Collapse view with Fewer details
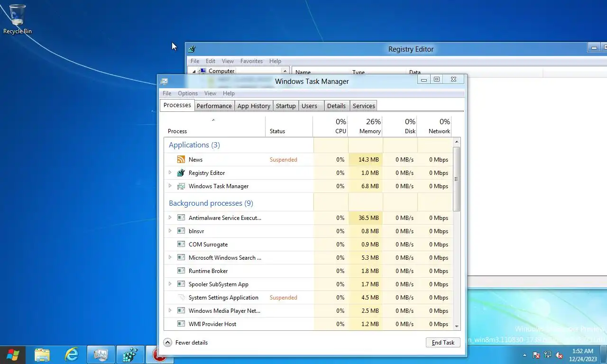The height and width of the screenshot is (364, 607). 185,343
